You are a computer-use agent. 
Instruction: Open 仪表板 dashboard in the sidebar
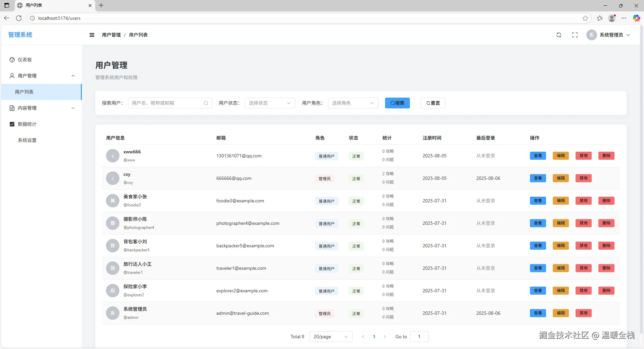[x=25, y=60]
